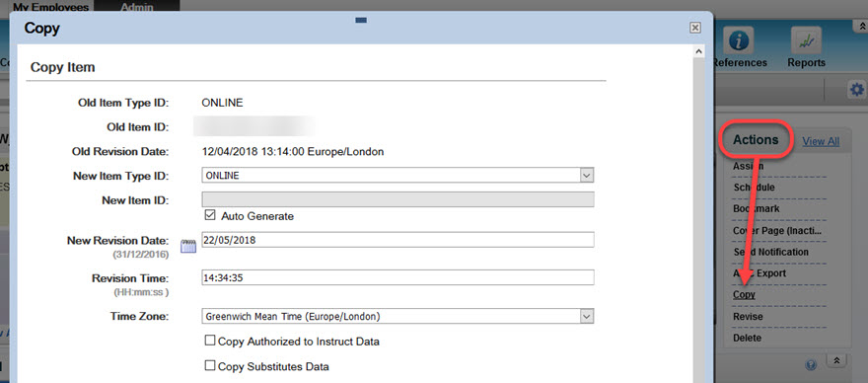Click the View All link
The height and width of the screenshot is (383, 868).
pos(821,141)
